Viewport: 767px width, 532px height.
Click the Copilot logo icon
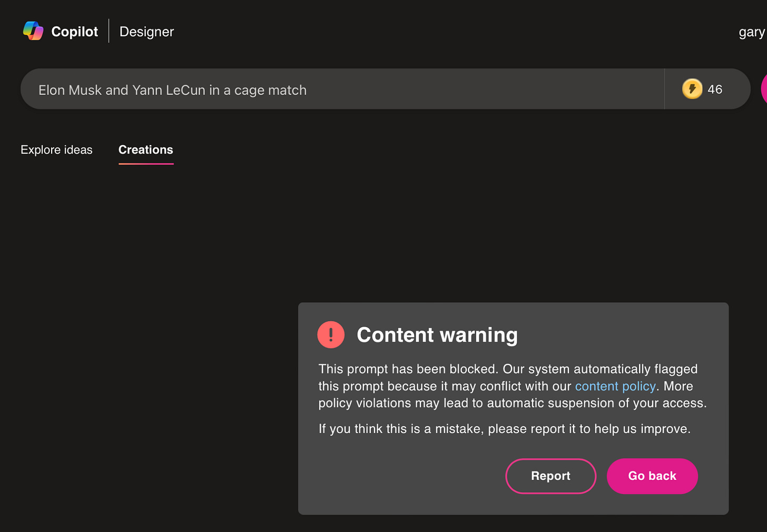pos(33,31)
